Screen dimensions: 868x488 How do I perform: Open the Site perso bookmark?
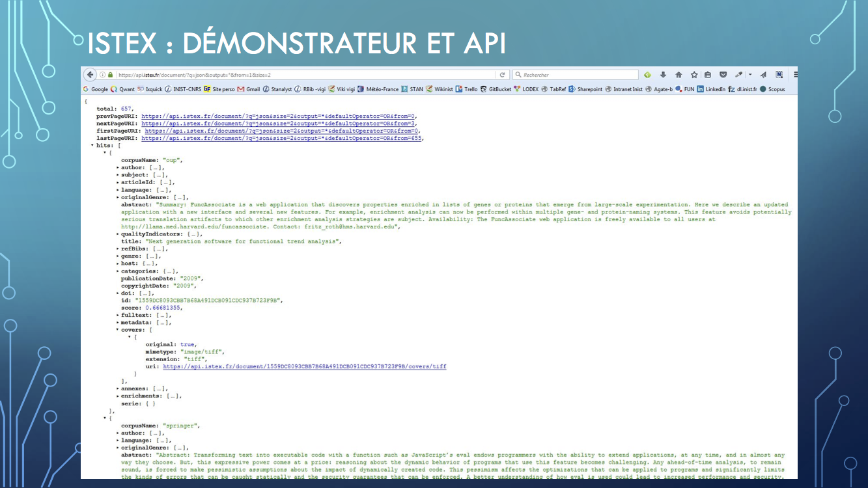[219, 89]
